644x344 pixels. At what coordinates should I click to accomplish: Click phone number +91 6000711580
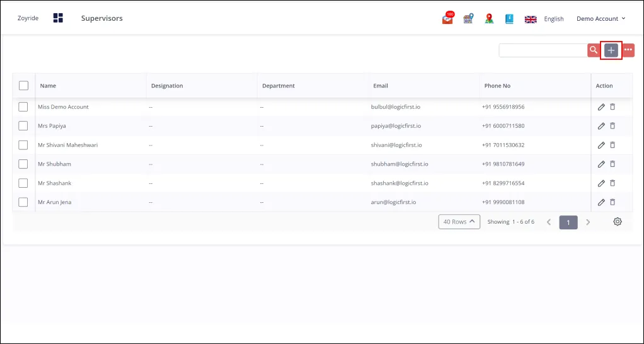[503, 126]
